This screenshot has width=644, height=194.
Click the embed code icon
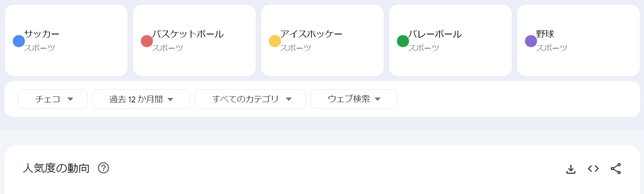coord(593,169)
